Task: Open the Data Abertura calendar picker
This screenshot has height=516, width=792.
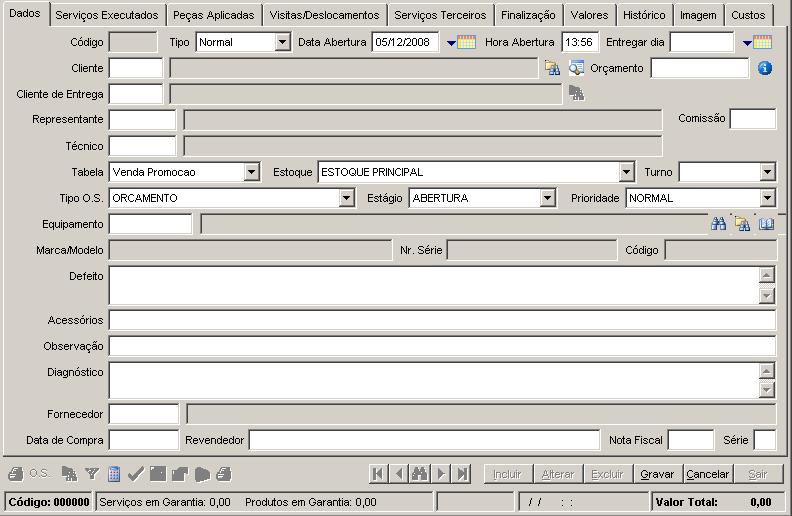Action: click(461, 42)
